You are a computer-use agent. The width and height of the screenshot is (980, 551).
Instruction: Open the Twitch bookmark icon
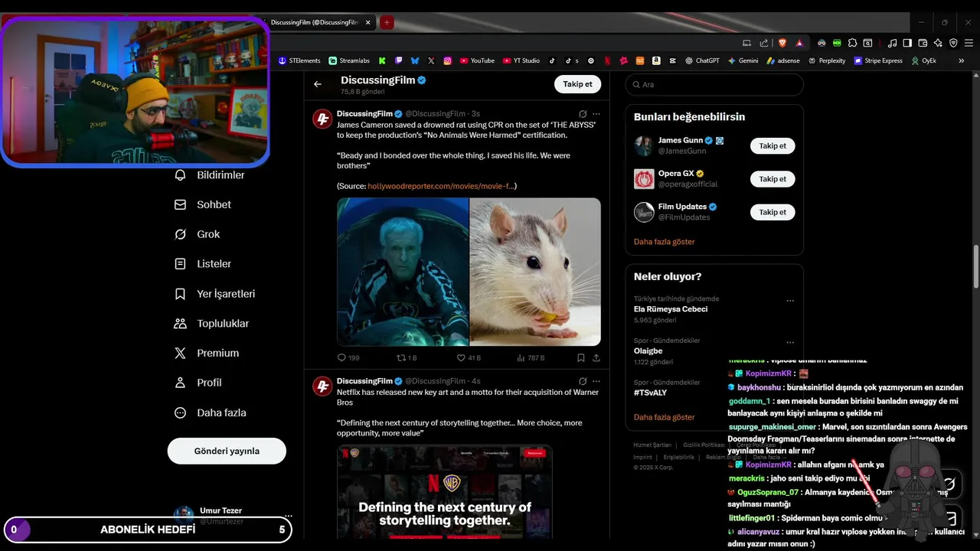(x=398, y=60)
